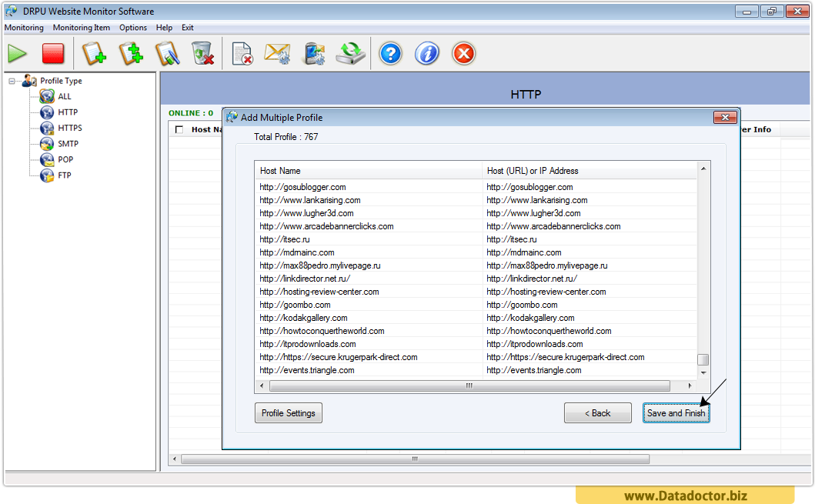
Task: Click main window horizontal scrollbar left arrow
Action: [x=175, y=459]
